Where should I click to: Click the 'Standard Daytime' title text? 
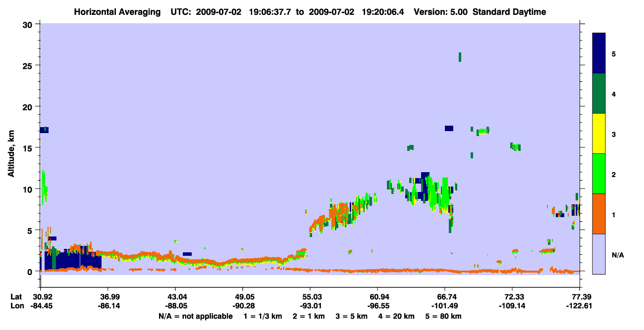click(x=509, y=12)
